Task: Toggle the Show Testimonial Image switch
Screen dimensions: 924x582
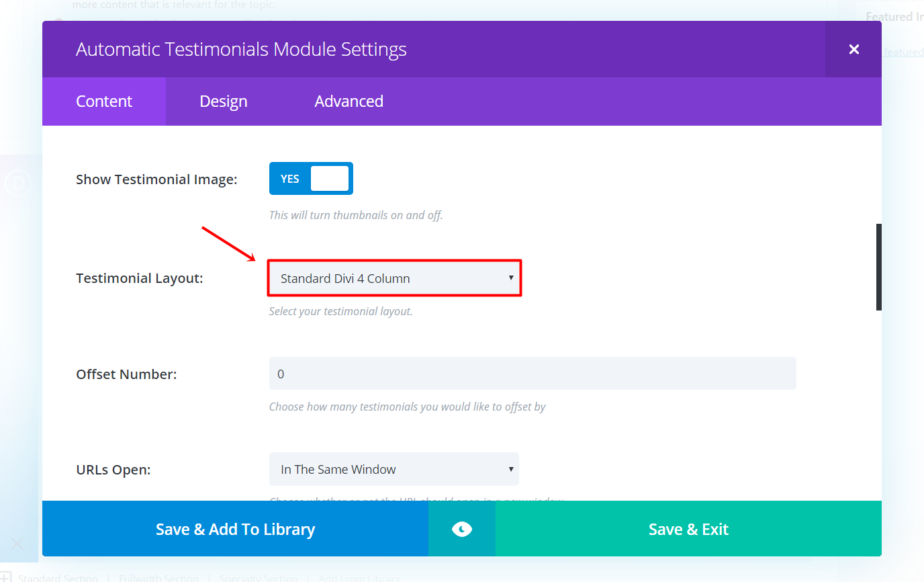Action: pos(311,179)
